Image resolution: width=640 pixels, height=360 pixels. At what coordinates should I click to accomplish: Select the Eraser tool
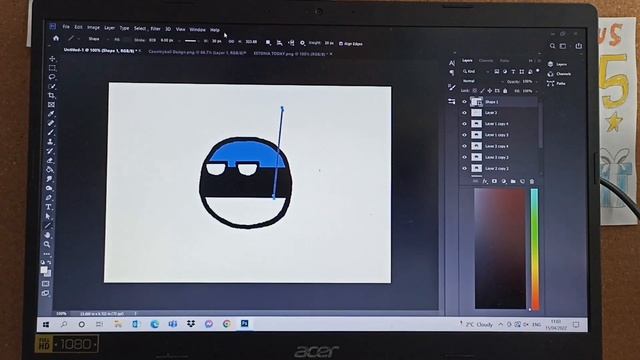50,160
